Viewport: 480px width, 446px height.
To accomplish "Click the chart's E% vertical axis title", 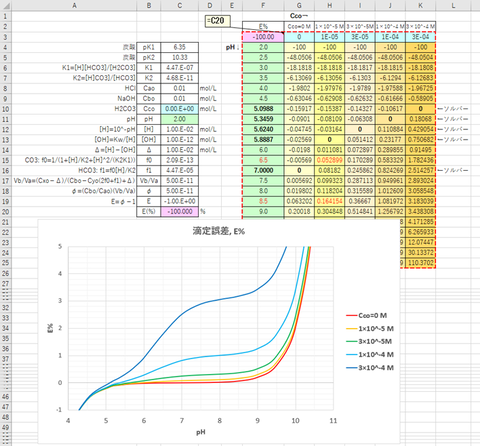I will click(50, 328).
